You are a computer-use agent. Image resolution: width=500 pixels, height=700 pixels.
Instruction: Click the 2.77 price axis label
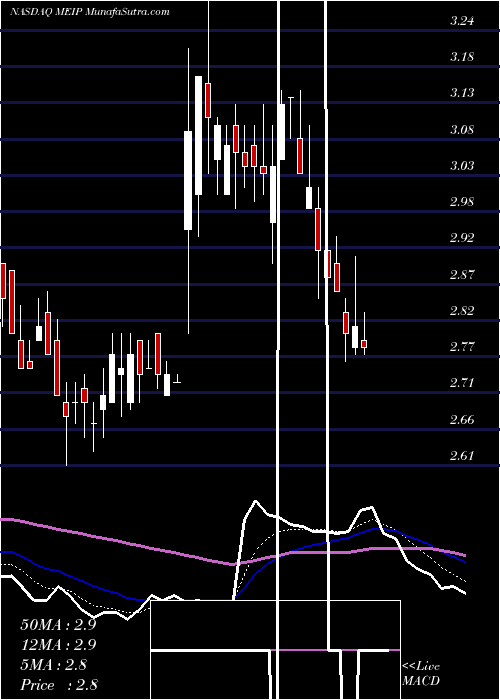click(462, 346)
